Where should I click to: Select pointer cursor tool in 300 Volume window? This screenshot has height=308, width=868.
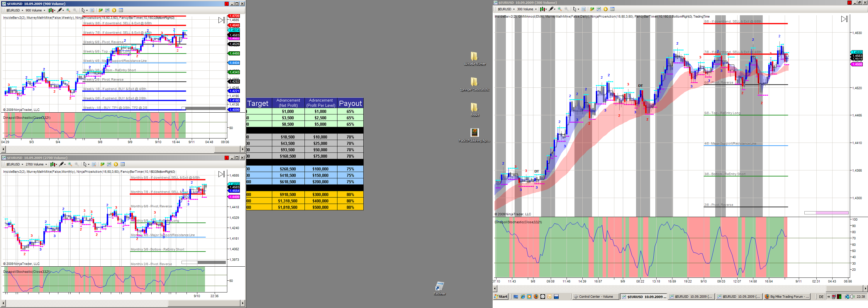coord(575,9)
